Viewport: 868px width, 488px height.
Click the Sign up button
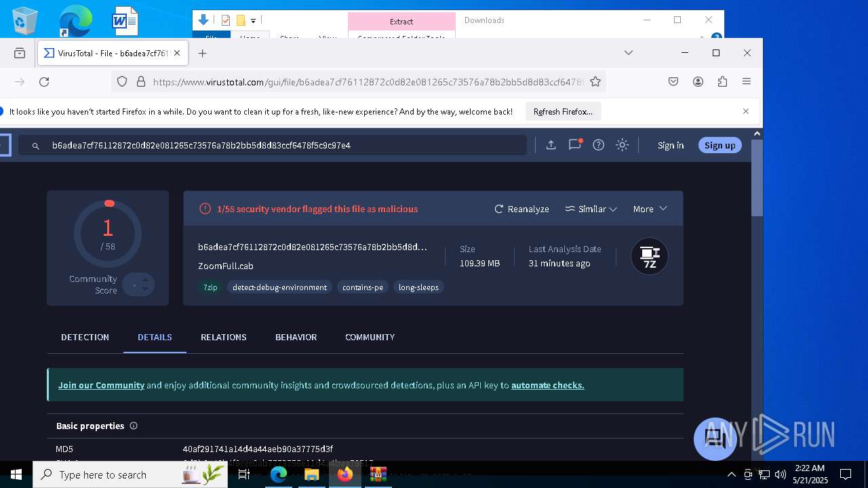tap(719, 145)
